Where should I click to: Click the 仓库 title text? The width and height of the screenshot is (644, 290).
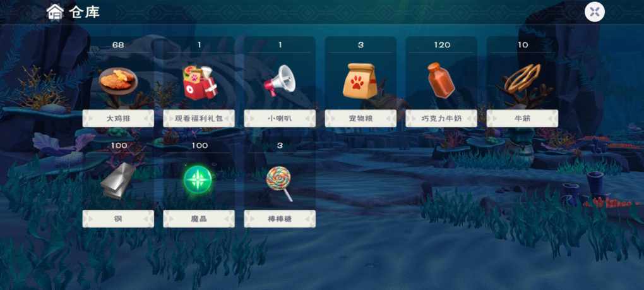(84, 12)
